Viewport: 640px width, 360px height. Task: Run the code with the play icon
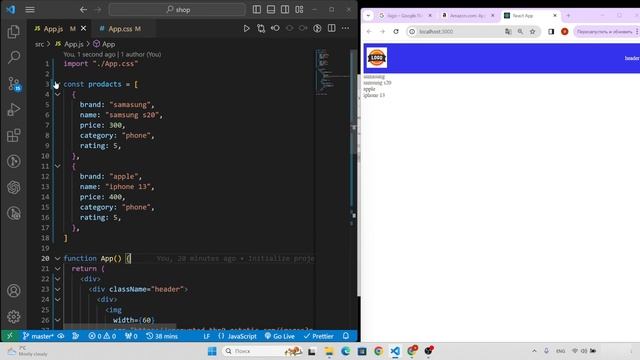point(246,28)
